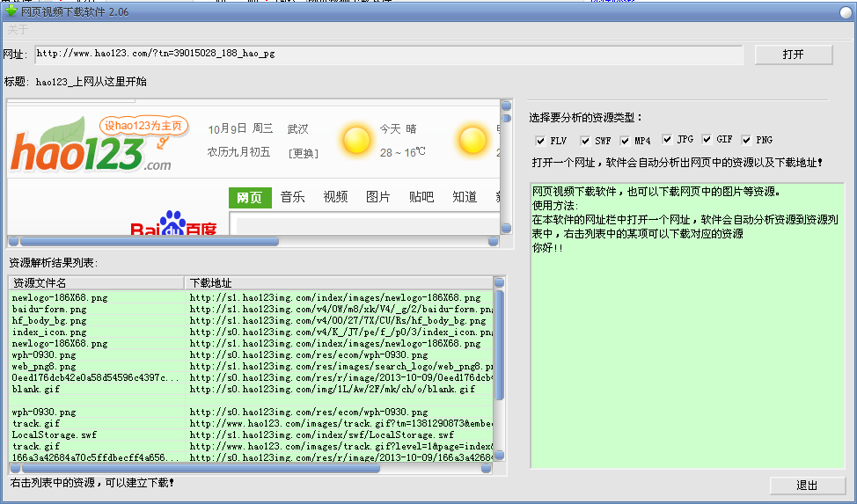Click the sun weather icon beside 今天 晴
This screenshot has width=857, height=504.
[x=356, y=140]
